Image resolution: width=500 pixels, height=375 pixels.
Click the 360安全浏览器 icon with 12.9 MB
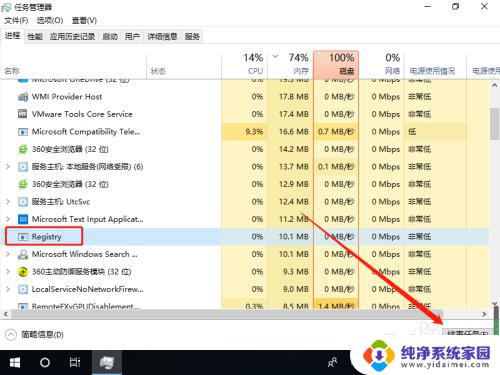23,184
